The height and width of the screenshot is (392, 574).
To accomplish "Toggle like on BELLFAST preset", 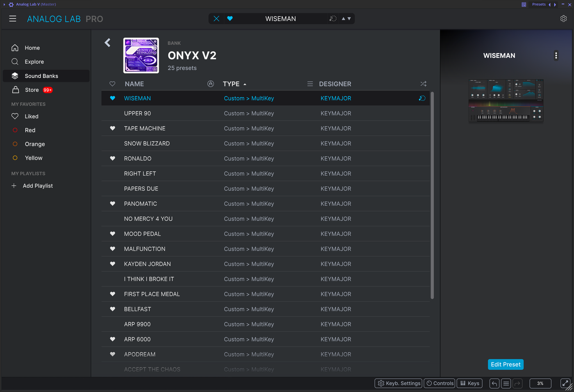I will click(112, 309).
